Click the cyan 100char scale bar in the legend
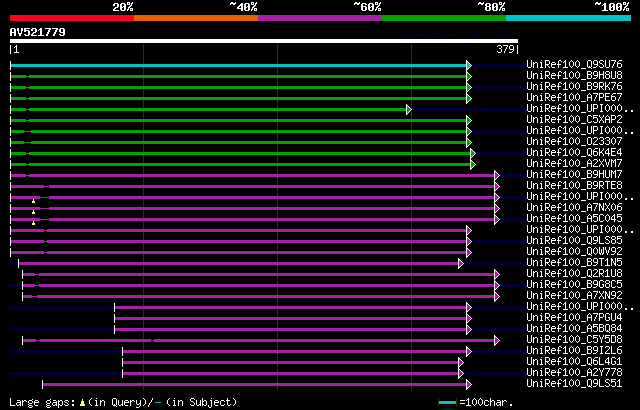Viewport: 640px width, 410px height. 447,403
